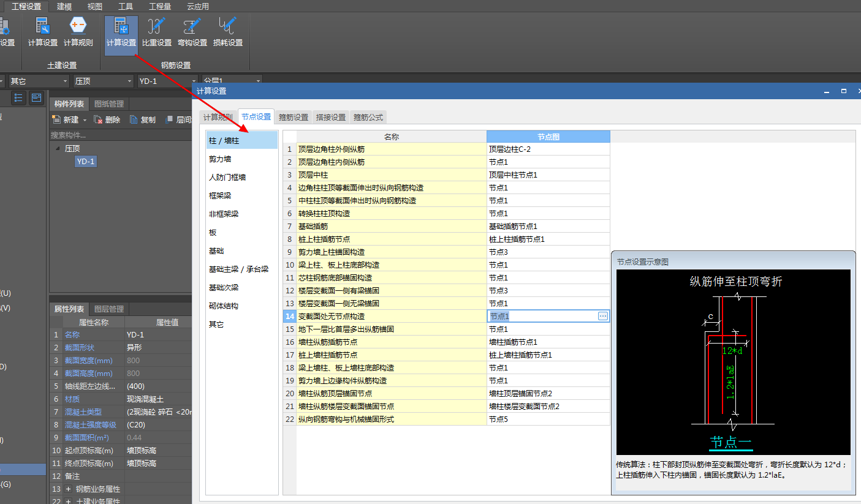Switch to 图纸管理 panel tab

coord(109,103)
